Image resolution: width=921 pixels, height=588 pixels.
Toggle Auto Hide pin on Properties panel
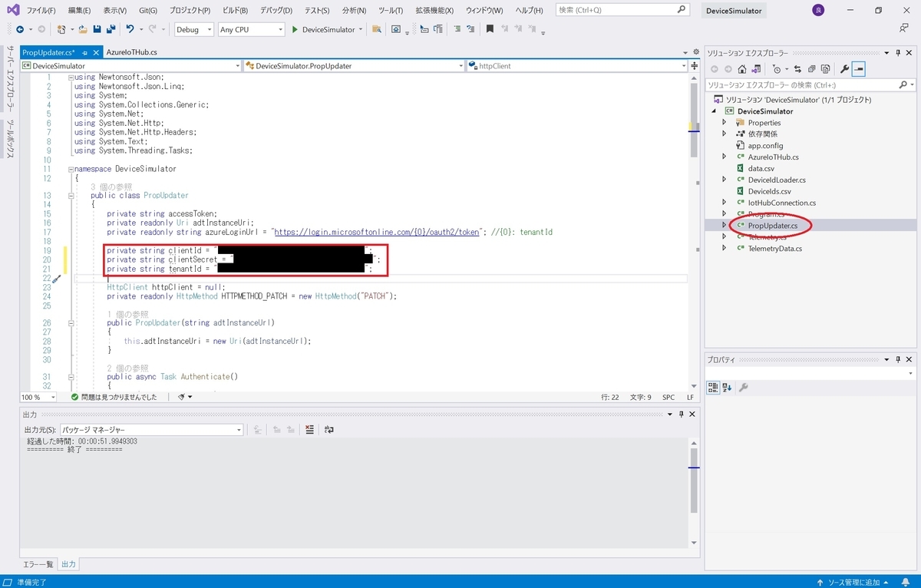coord(897,359)
